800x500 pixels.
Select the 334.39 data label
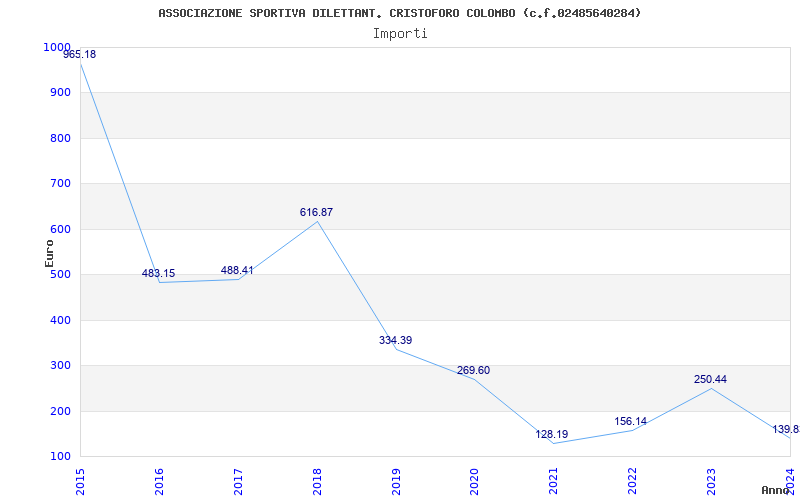coord(395,340)
